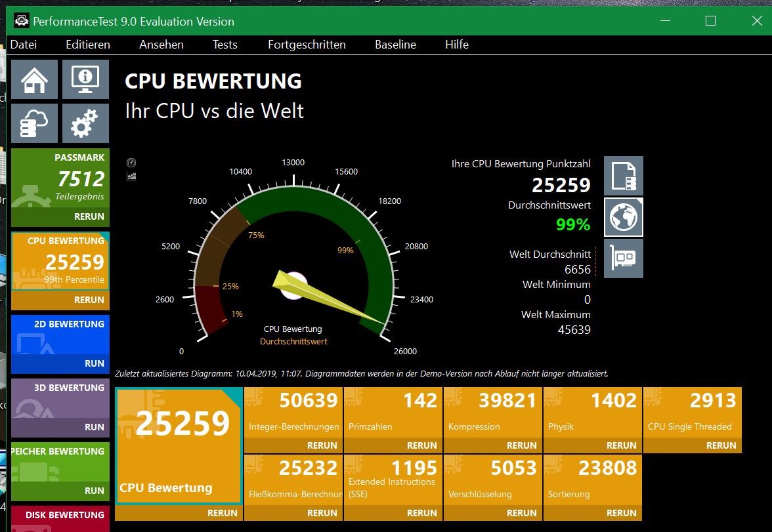
Task: Open the Datei menu
Action: coord(24,45)
